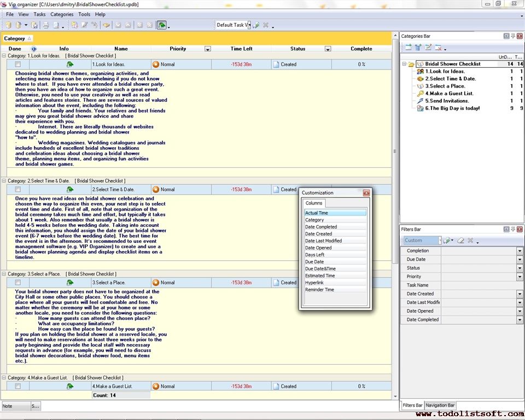This screenshot has width=525, height=420.
Task: Tick the Done checkbox for '3.Select a Place.'
Action: [18, 283]
